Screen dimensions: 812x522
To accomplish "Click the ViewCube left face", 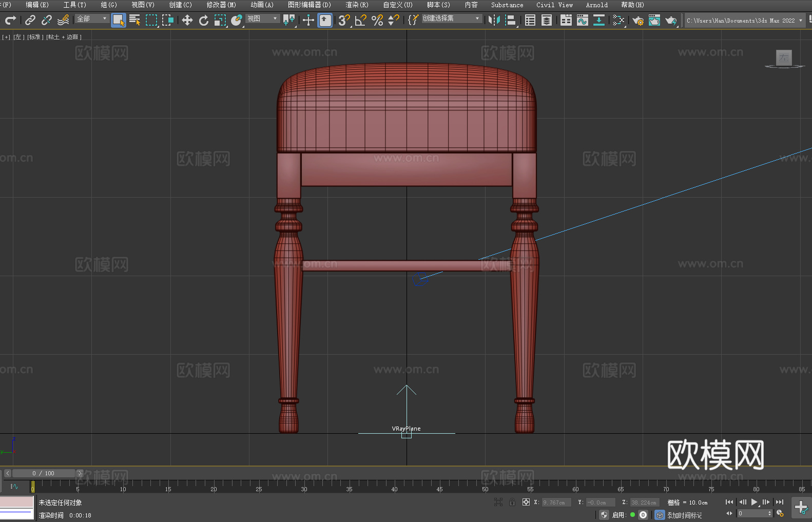I will tap(784, 57).
